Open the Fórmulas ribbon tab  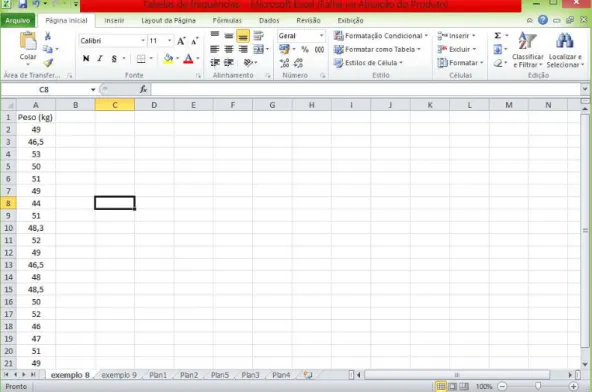pyautogui.click(x=227, y=20)
